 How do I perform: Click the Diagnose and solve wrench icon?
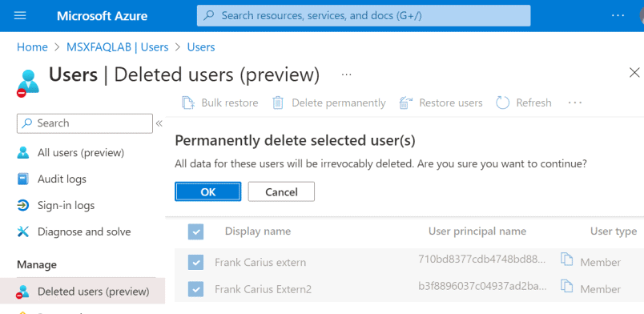23,231
